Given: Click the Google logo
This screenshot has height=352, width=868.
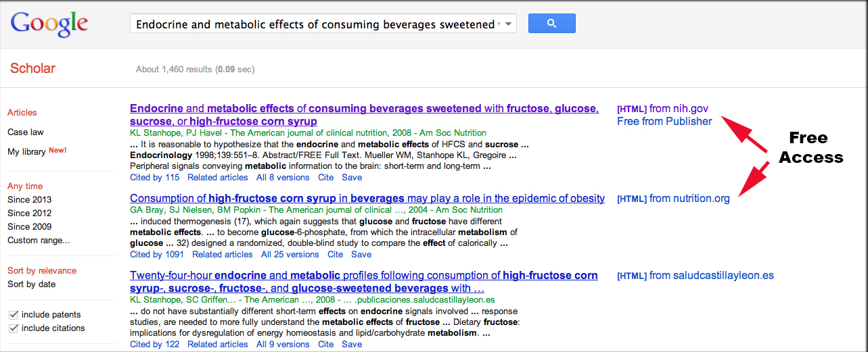Looking at the screenshot, I should pyautogui.click(x=49, y=24).
